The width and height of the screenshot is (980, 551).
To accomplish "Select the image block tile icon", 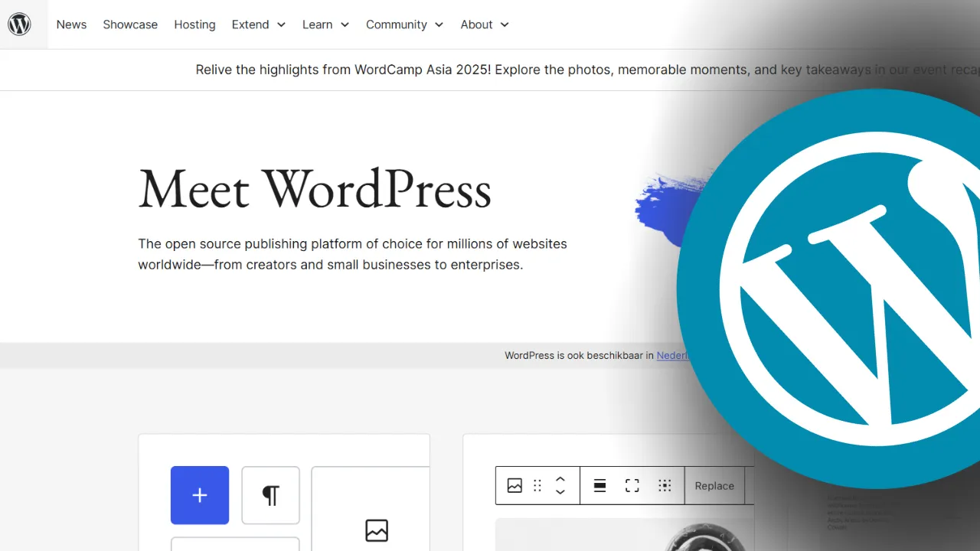I will [376, 530].
